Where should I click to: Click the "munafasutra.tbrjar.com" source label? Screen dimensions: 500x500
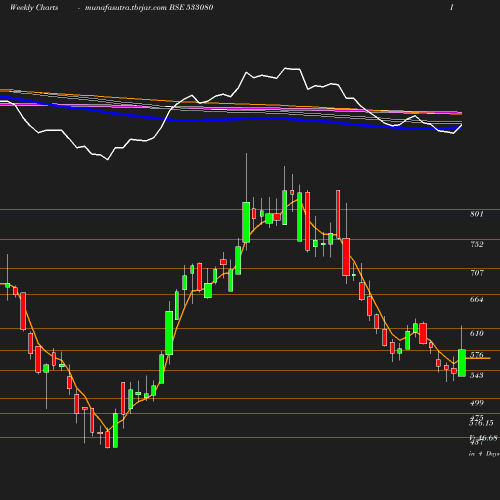click(x=126, y=8)
